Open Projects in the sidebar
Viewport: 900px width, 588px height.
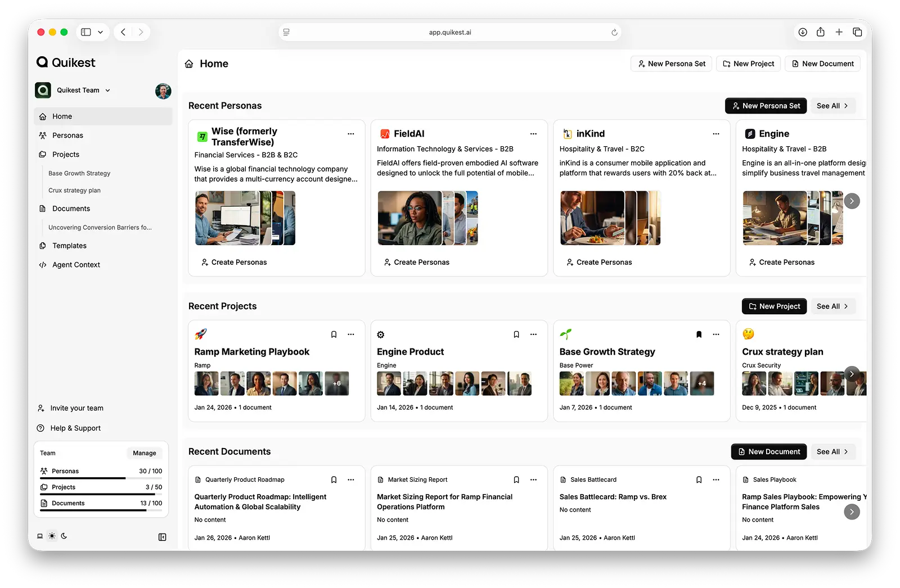tap(103, 155)
